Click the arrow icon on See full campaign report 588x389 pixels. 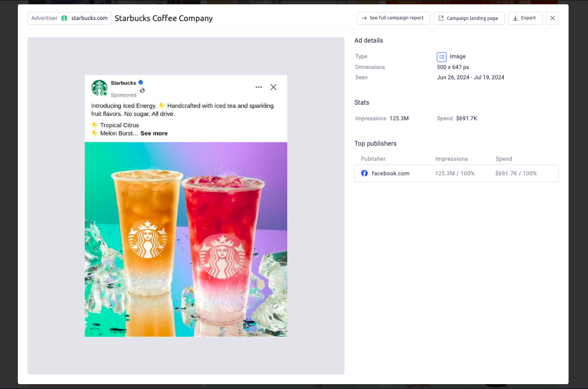(363, 18)
